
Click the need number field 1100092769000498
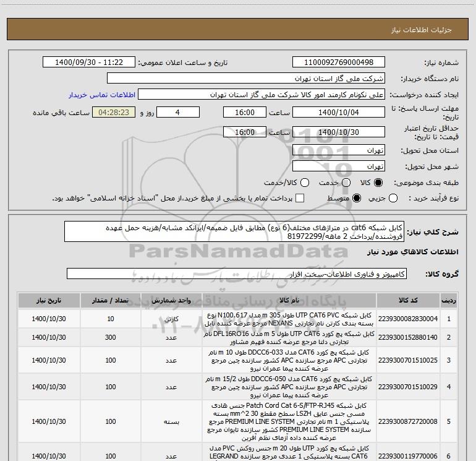(339, 62)
